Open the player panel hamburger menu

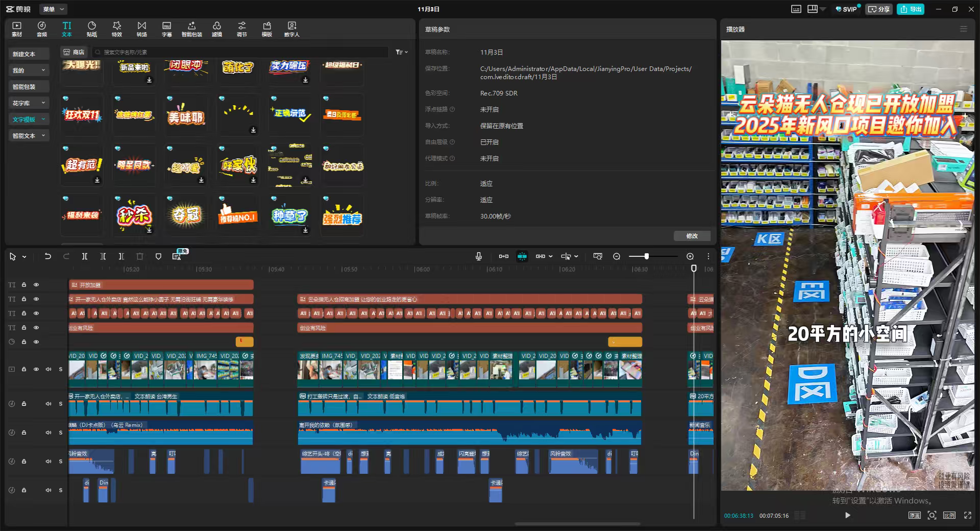click(964, 29)
